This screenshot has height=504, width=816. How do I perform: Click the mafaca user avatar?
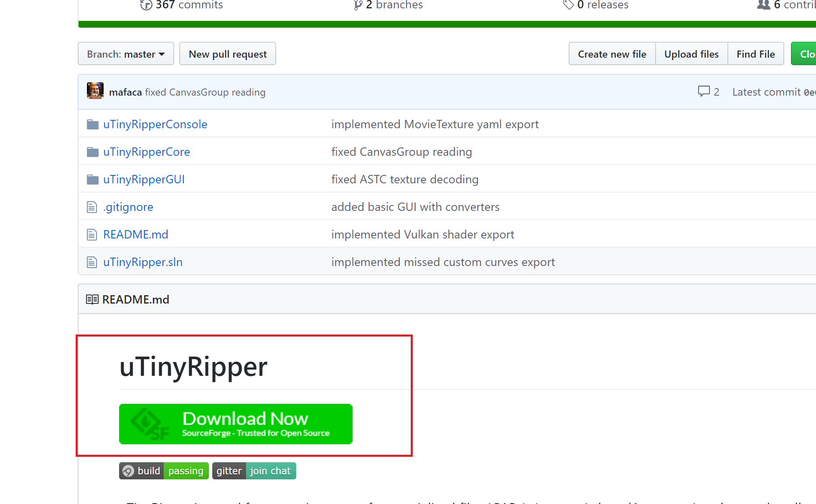95,91
